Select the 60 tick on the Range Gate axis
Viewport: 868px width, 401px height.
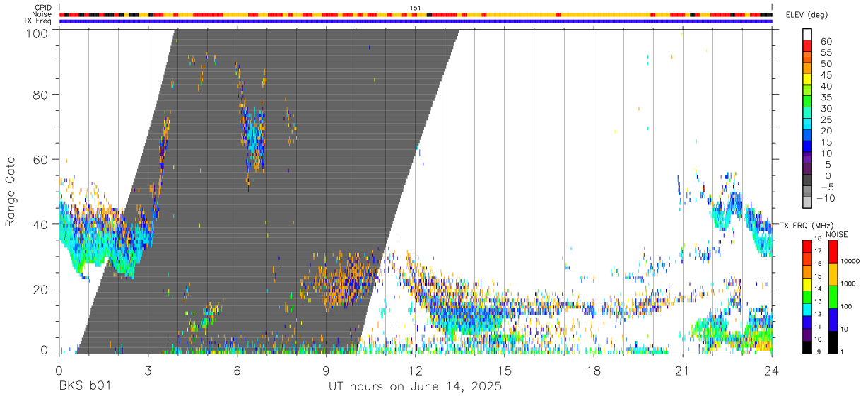pyautogui.click(x=42, y=160)
